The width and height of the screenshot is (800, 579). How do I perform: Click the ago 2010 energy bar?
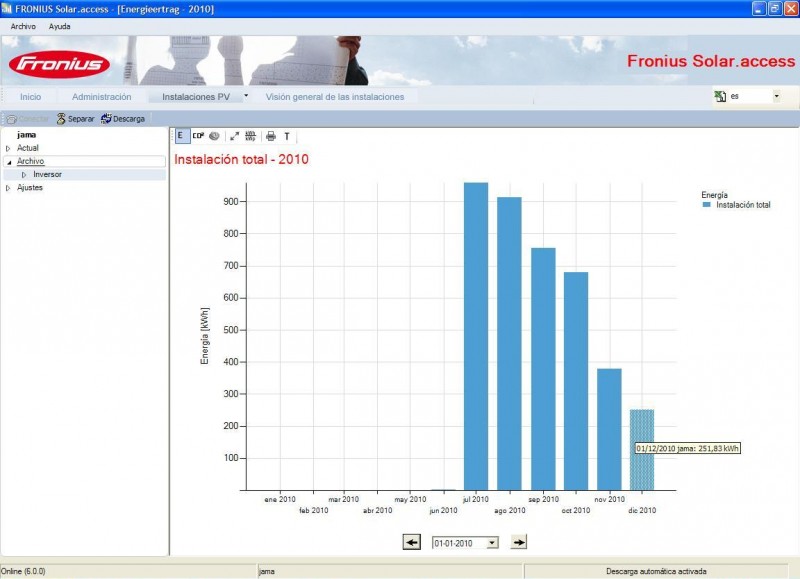[x=509, y=343]
